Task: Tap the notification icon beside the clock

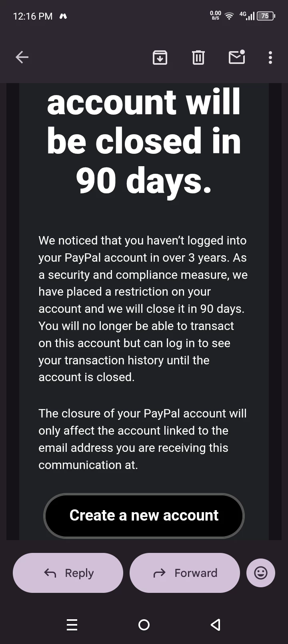Action: tap(63, 16)
